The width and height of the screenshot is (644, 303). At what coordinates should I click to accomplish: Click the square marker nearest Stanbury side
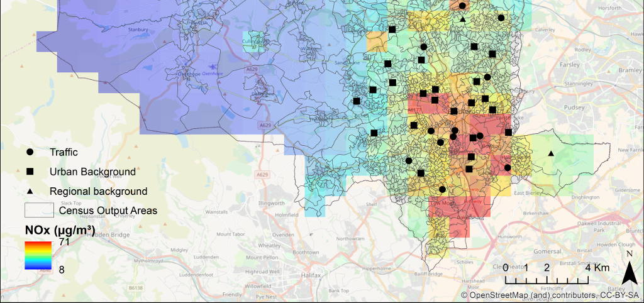(357, 101)
